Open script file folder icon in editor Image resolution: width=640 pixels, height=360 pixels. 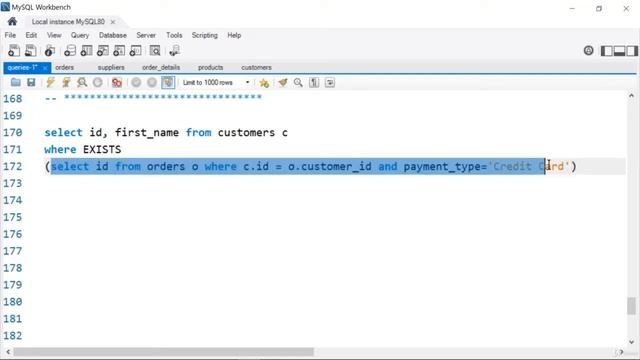pos(16,82)
